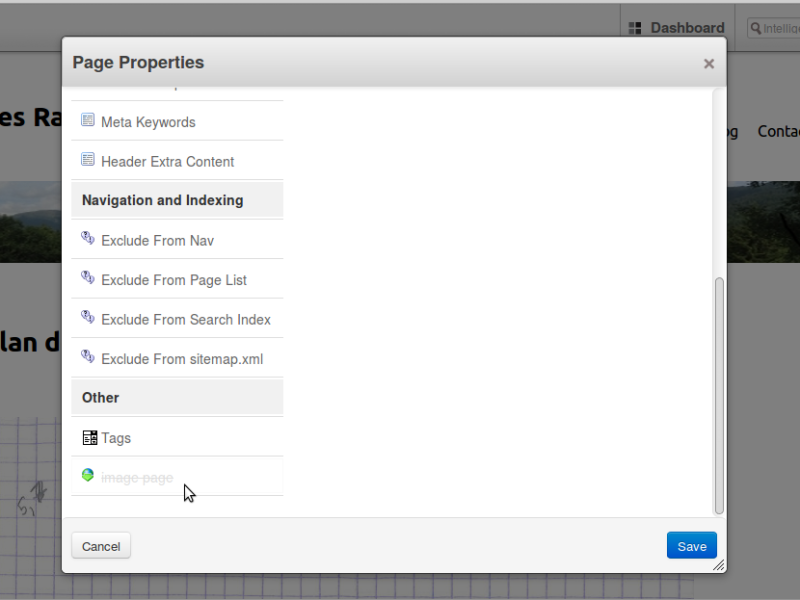This screenshot has width=800, height=600.
Task: Save the page properties
Action: tap(692, 546)
